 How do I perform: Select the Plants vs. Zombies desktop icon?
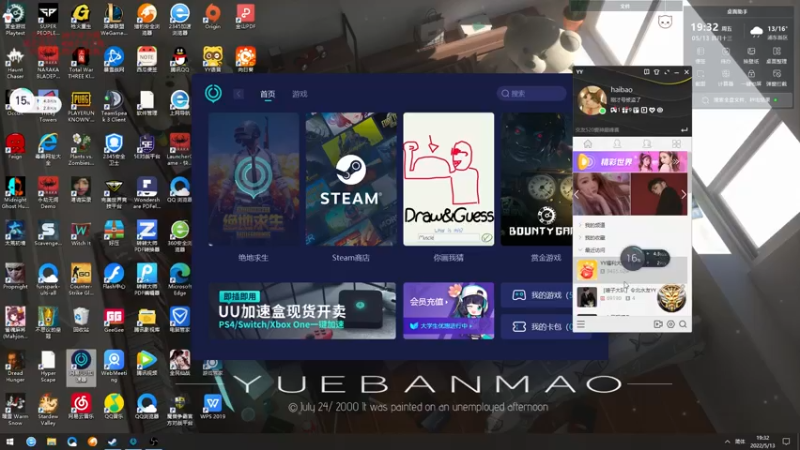81,149
